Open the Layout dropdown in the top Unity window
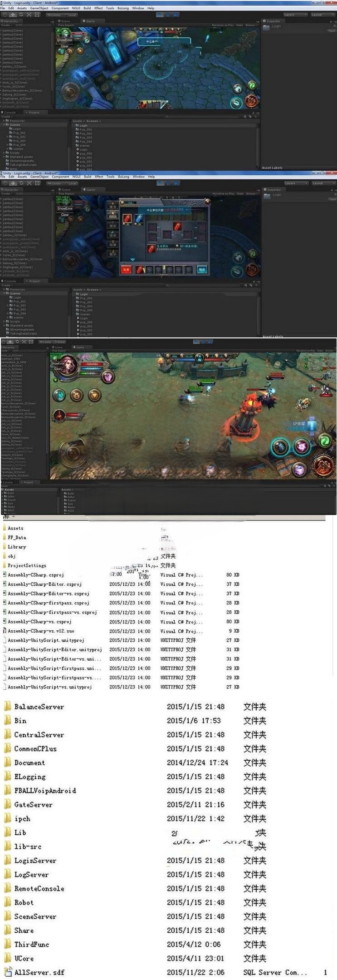The width and height of the screenshot is (337, 980). (x=323, y=15)
